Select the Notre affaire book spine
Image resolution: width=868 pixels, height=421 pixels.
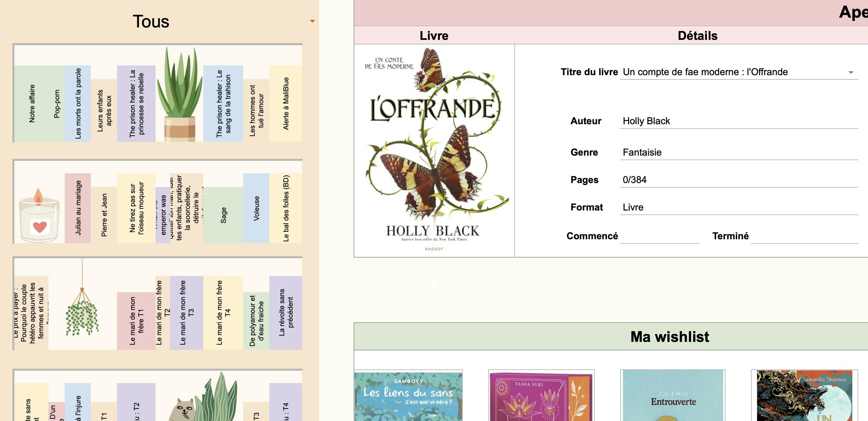click(x=32, y=103)
